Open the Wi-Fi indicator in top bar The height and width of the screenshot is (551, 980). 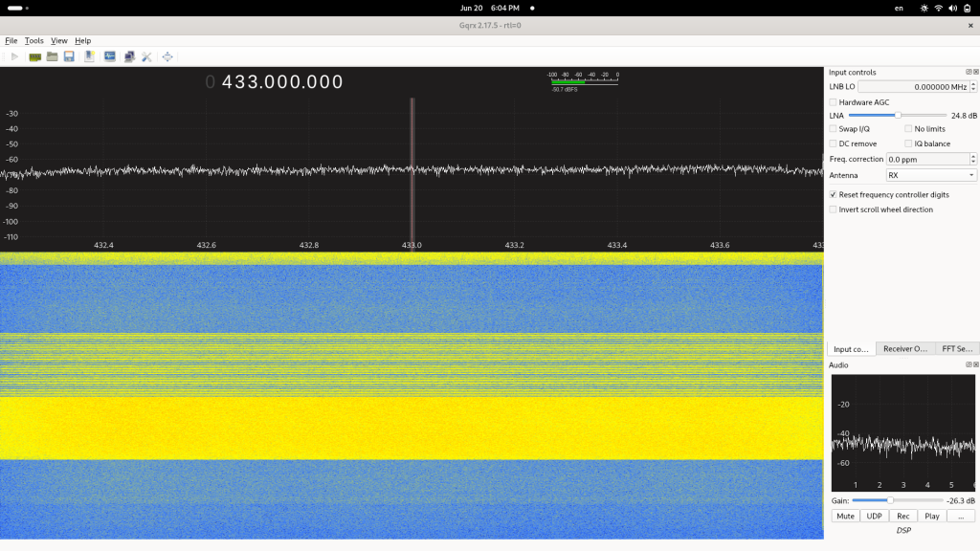pos(938,8)
